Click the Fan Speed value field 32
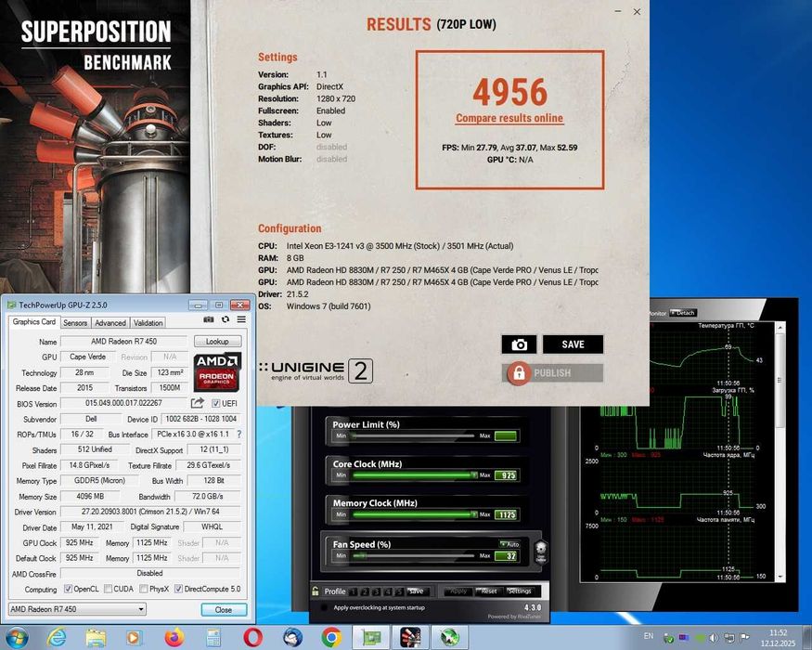Screen dimensions: 812x650 point(507,556)
